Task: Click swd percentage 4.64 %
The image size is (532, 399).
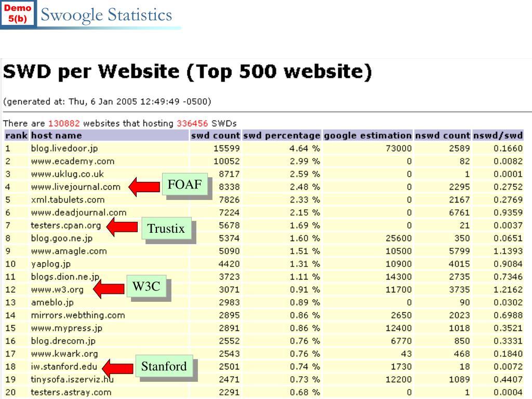Action: (304, 148)
